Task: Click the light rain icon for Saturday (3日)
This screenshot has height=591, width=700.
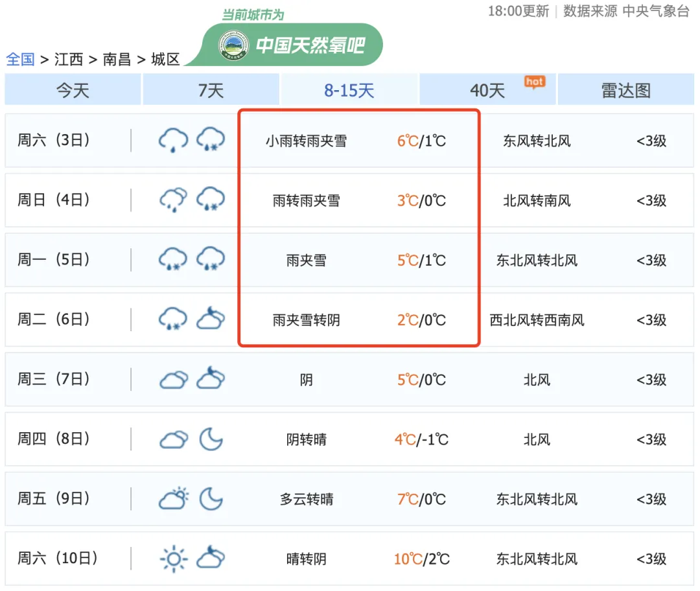Action: 173,140
